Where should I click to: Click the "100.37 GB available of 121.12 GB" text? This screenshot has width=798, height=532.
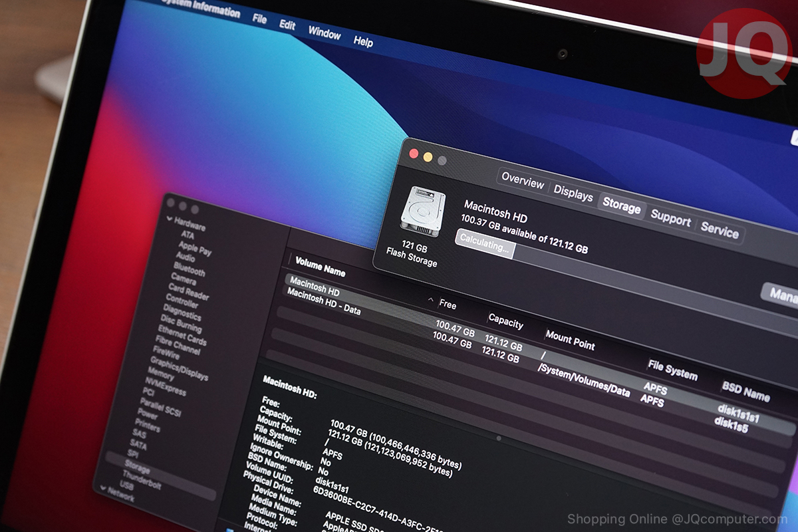(x=525, y=235)
